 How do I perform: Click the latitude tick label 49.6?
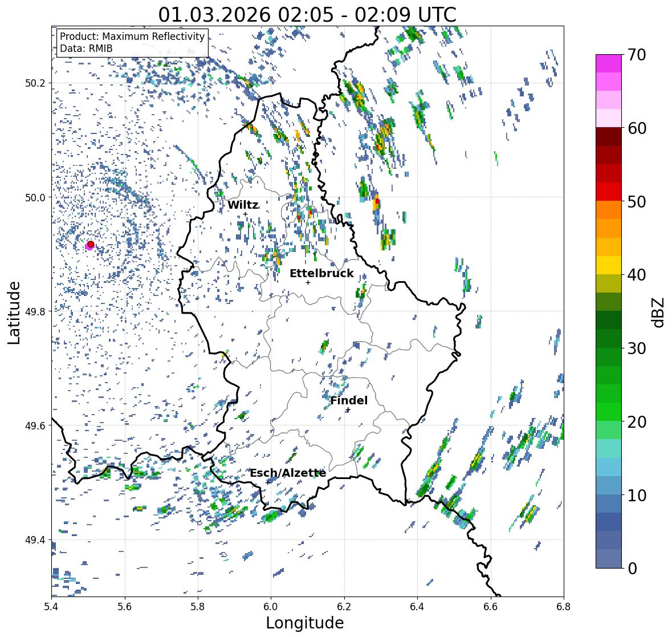pyautogui.click(x=35, y=425)
